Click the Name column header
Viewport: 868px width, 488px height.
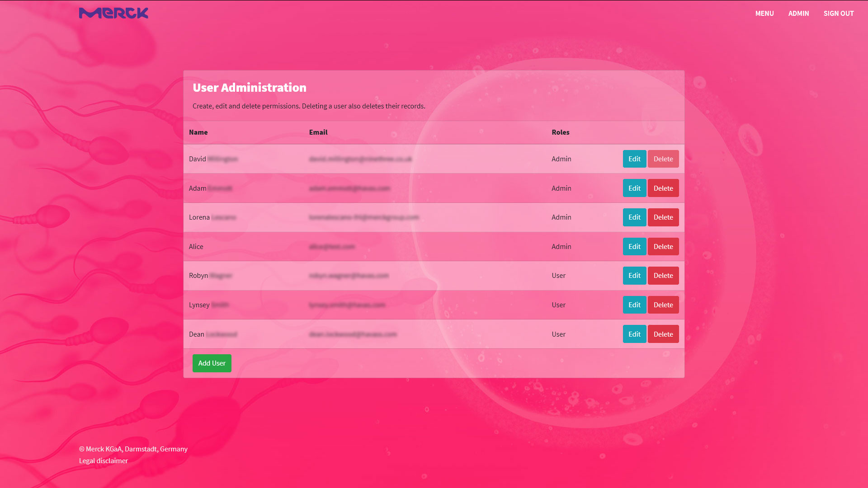(198, 132)
